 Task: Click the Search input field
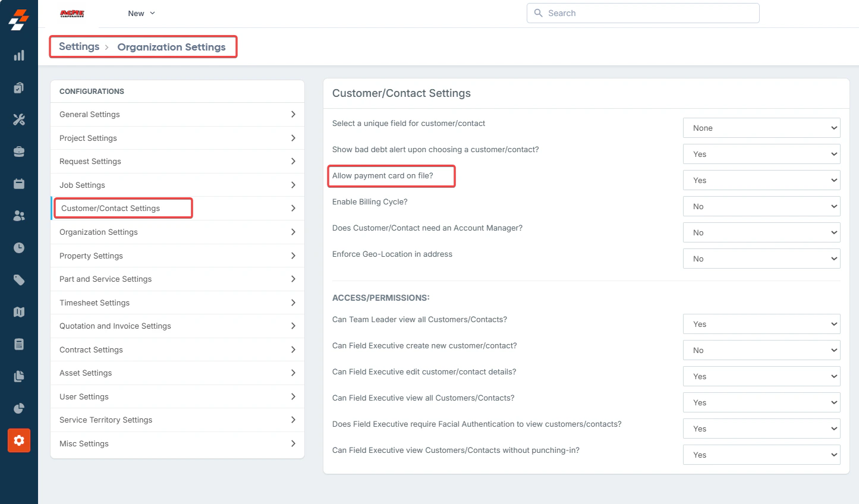click(x=643, y=13)
